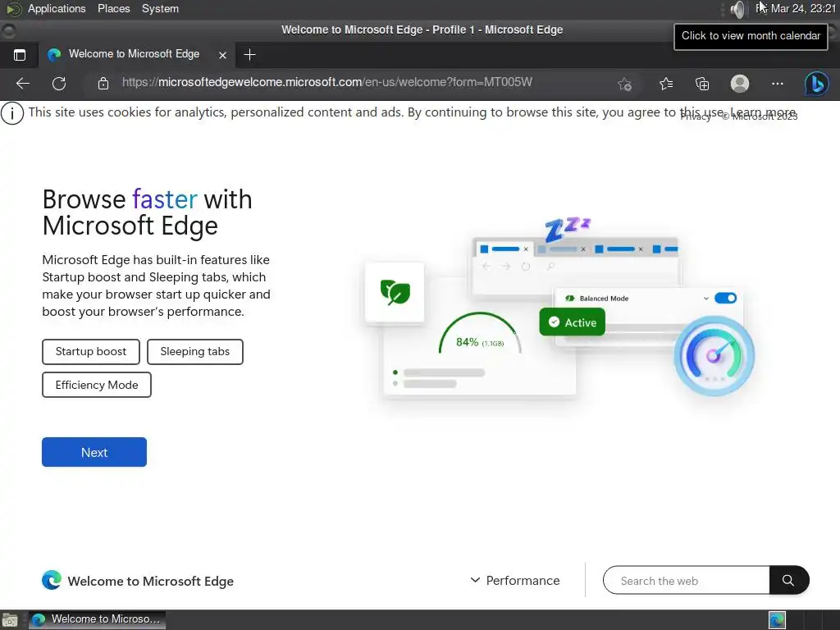Click the Sleeping tabs button
Image resolution: width=840 pixels, height=630 pixels.
point(195,351)
